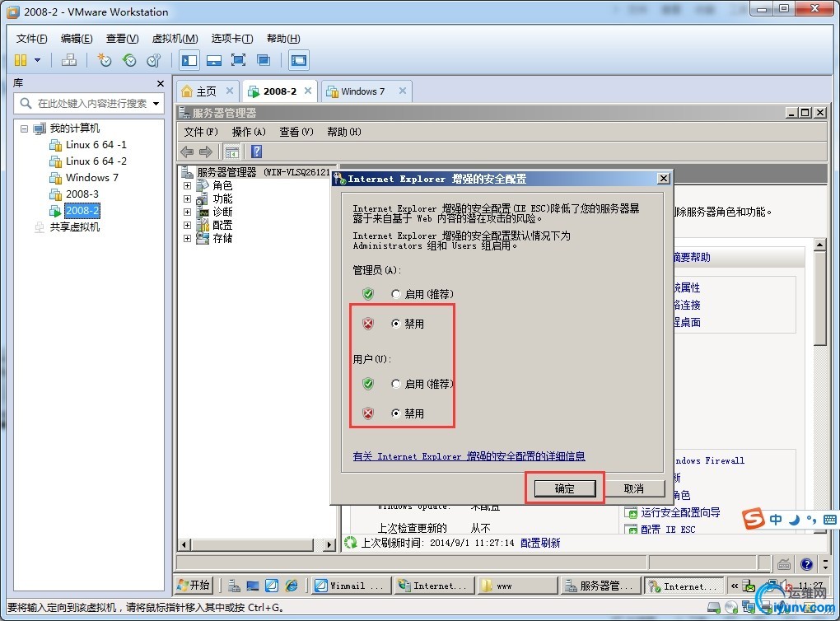
Task: Open the 选项卡(T) menu
Action: tap(232, 39)
